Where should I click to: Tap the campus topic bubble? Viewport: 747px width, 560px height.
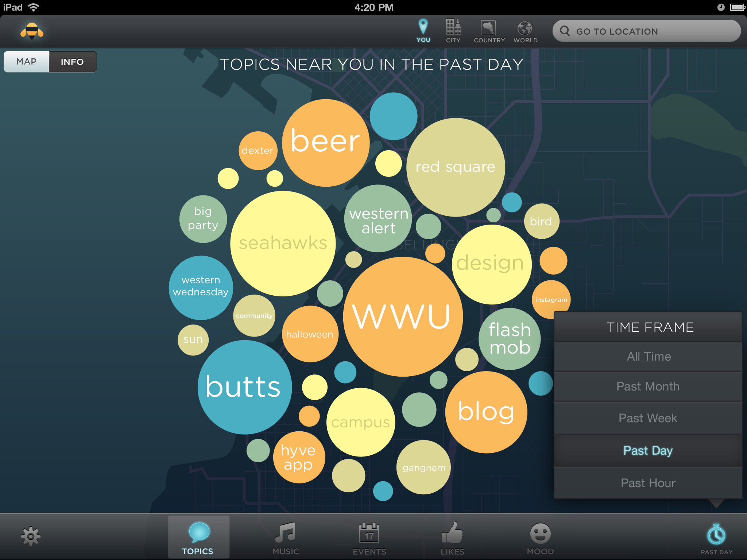pos(361,422)
